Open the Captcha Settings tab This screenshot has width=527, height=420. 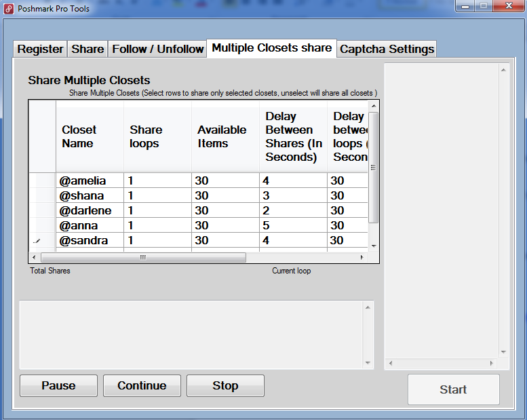[387, 49]
